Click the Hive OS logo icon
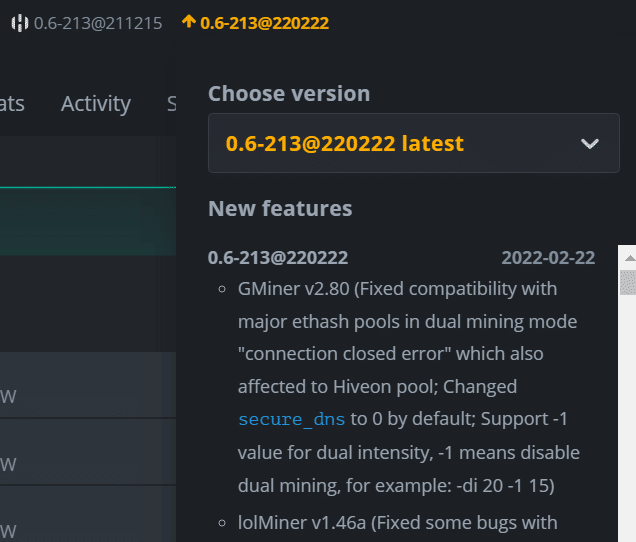This screenshot has height=542, width=636. [x=19, y=23]
